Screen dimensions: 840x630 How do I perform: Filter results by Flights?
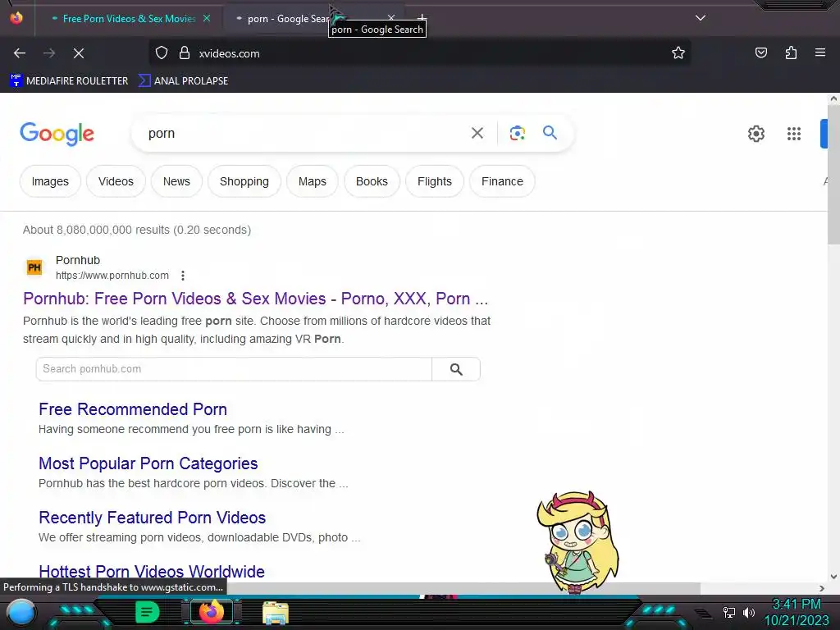coord(435,181)
